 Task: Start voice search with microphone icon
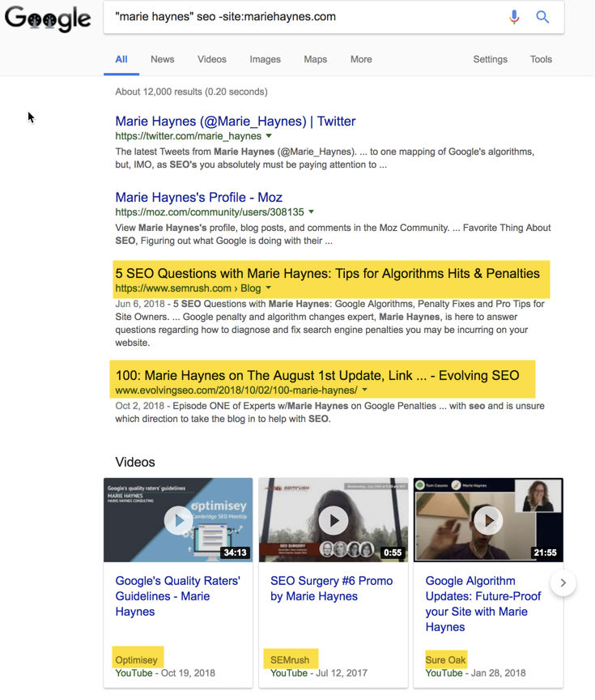[x=514, y=17]
